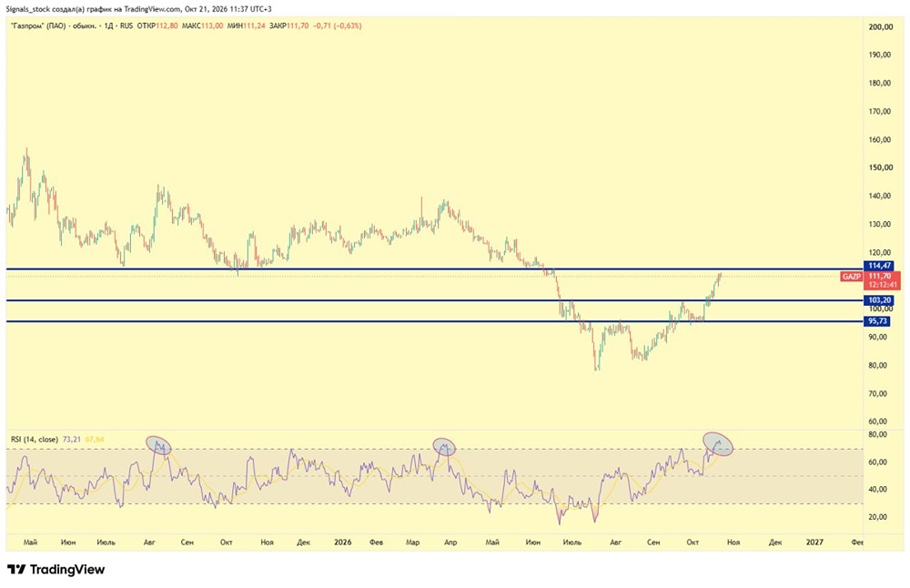This screenshot has width=910, height=588.
Task: Click the Мар month label on time axis
Action: [x=412, y=542]
